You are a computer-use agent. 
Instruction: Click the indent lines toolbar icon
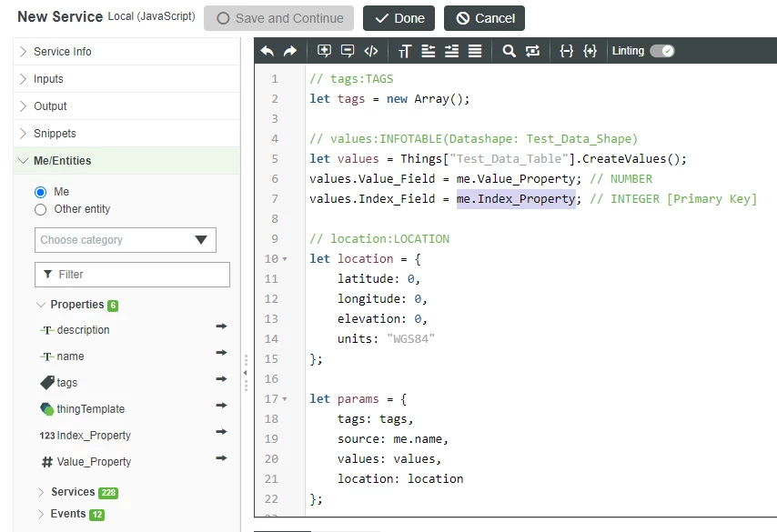coord(451,51)
